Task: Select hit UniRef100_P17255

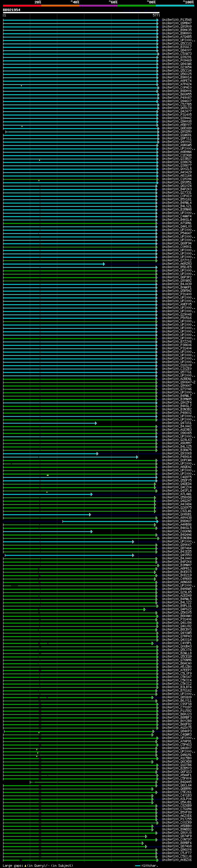Action: [176, 819]
